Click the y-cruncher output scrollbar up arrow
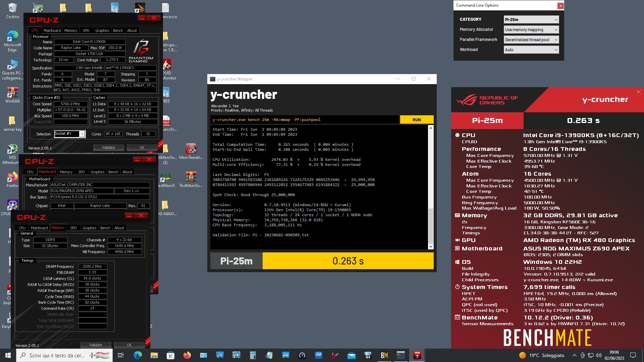Image resolution: width=644 pixels, height=362 pixels. [431, 128]
